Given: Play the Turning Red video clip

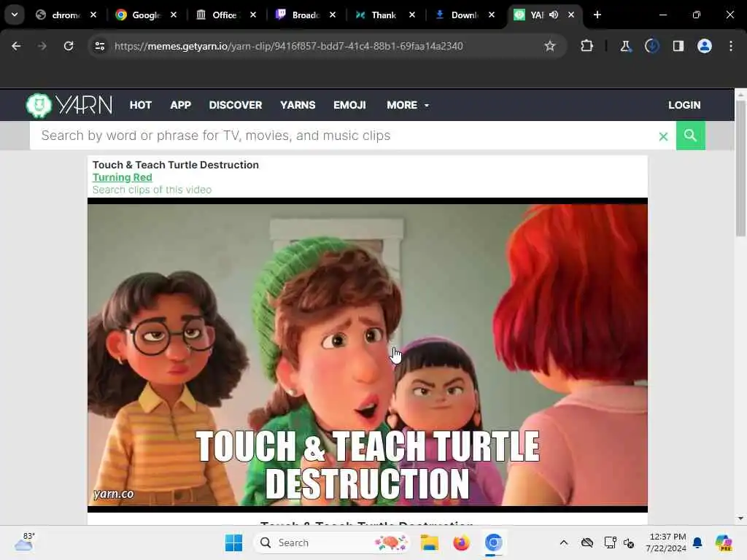Looking at the screenshot, I should [368, 355].
